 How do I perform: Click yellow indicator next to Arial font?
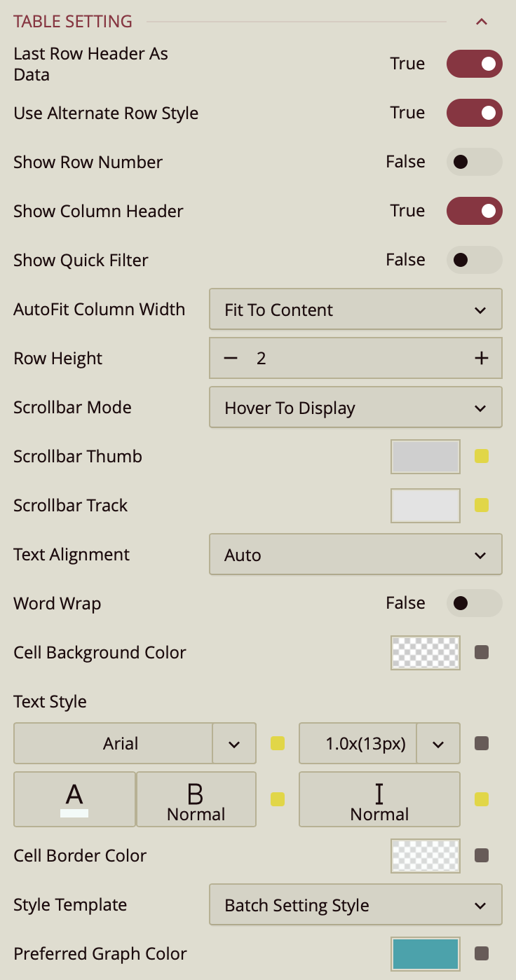tap(278, 743)
